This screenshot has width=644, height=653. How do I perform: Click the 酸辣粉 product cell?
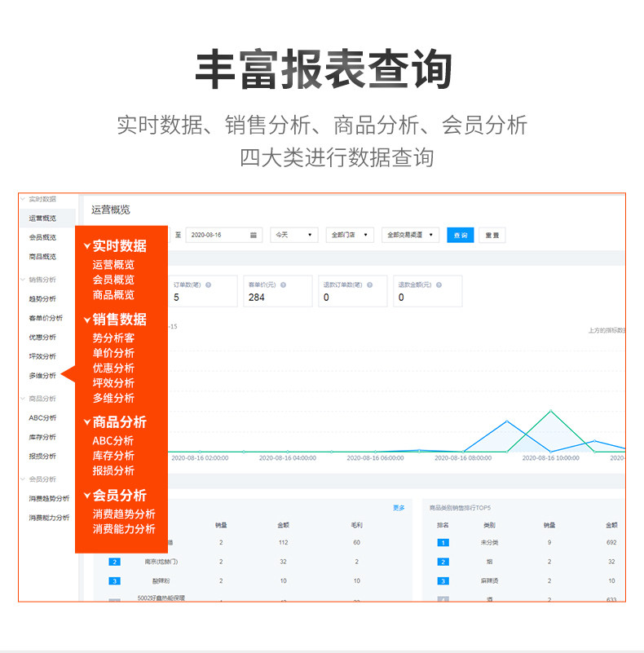(161, 581)
